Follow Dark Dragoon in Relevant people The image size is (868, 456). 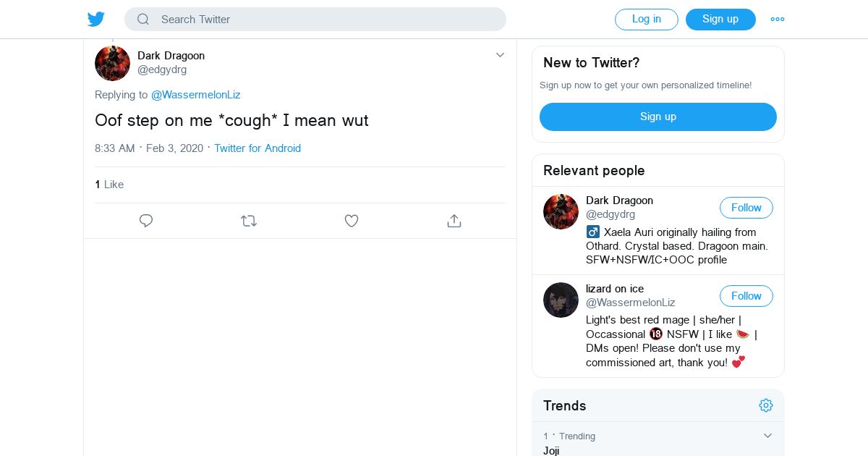point(746,208)
